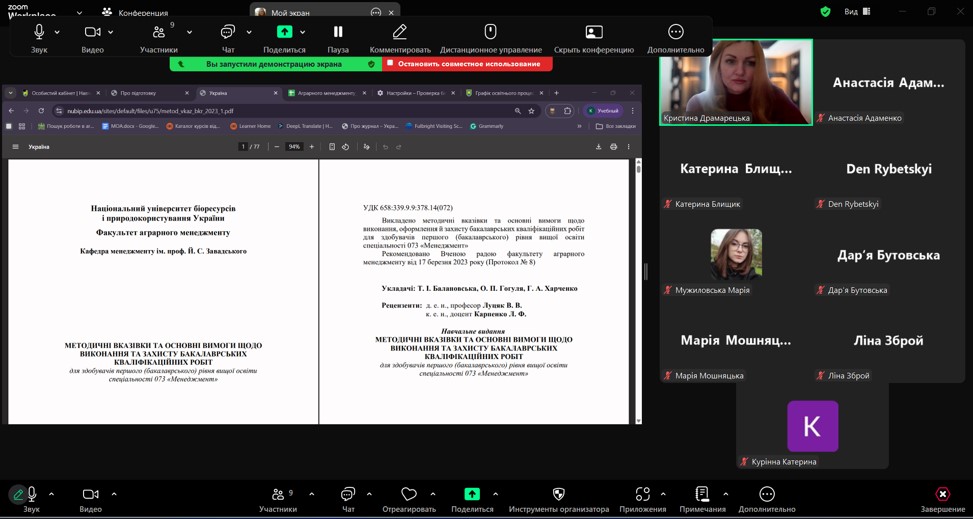Click Остановить совместное использование button
Image resolution: width=973 pixels, height=519 pixels.
[x=467, y=64]
